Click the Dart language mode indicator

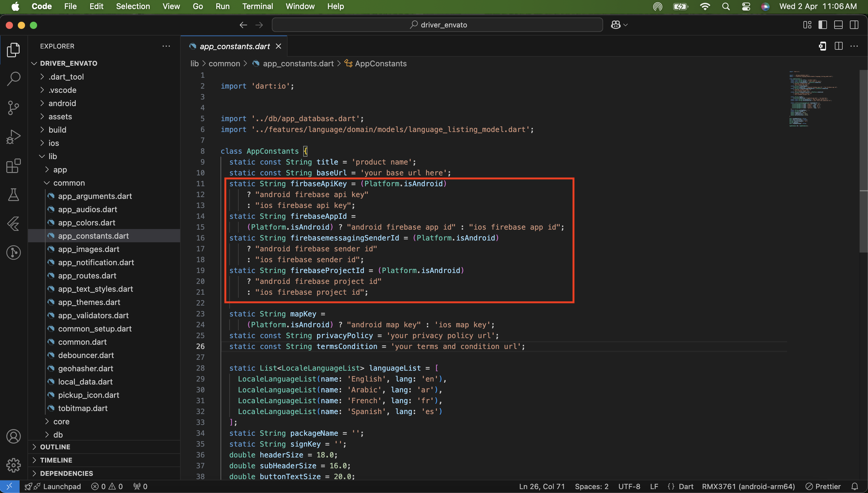(x=686, y=486)
